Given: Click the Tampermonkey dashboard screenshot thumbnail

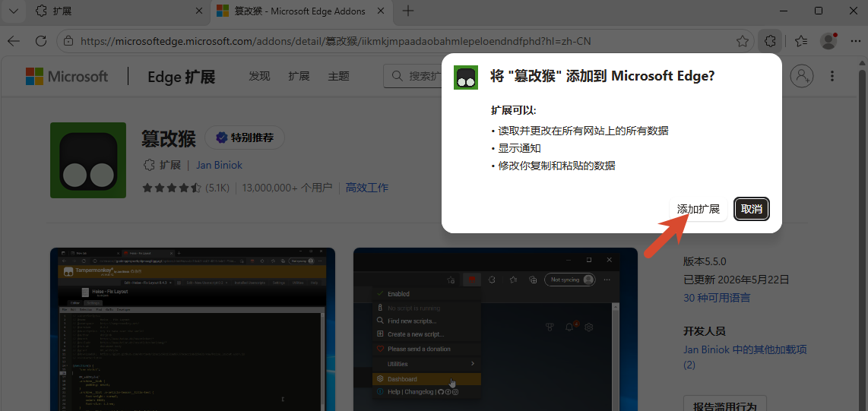Looking at the screenshot, I should [495, 329].
